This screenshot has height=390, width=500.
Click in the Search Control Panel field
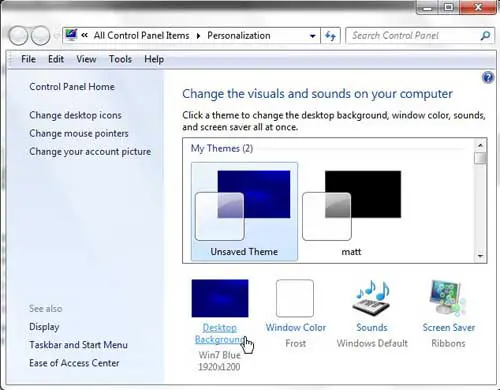click(413, 36)
